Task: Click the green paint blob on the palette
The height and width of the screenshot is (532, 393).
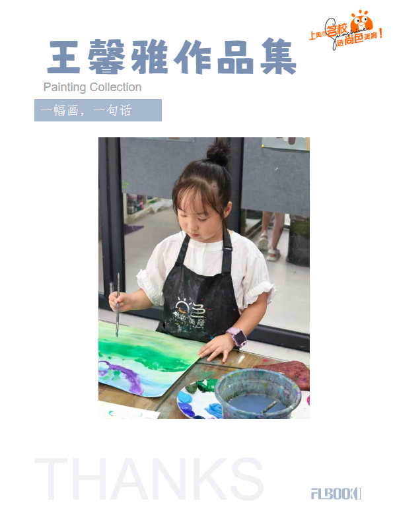Action: coord(202,386)
